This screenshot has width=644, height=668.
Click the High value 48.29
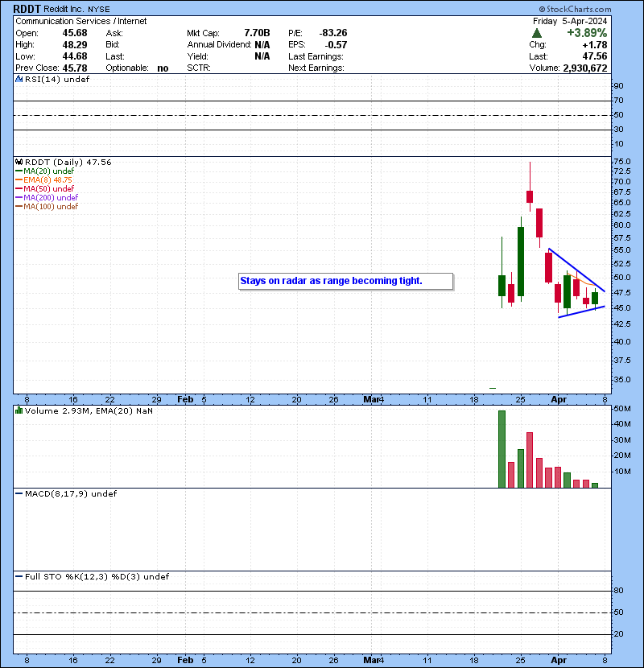coord(75,45)
